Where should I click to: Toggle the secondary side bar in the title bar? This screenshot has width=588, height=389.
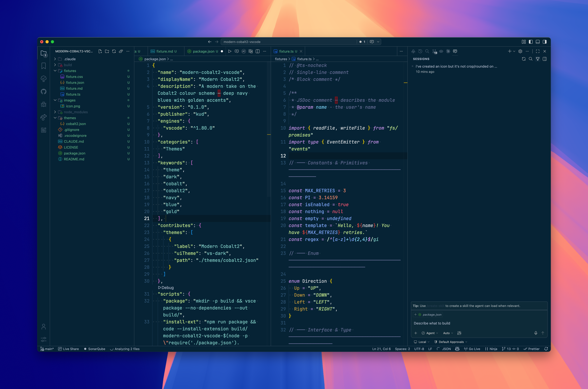click(x=545, y=42)
